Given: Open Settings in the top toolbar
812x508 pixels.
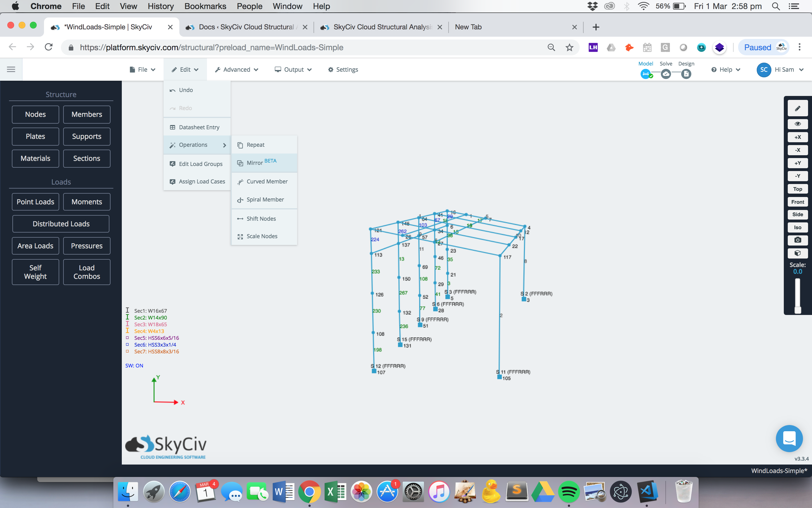Looking at the screenshot, I should [343, 69].
